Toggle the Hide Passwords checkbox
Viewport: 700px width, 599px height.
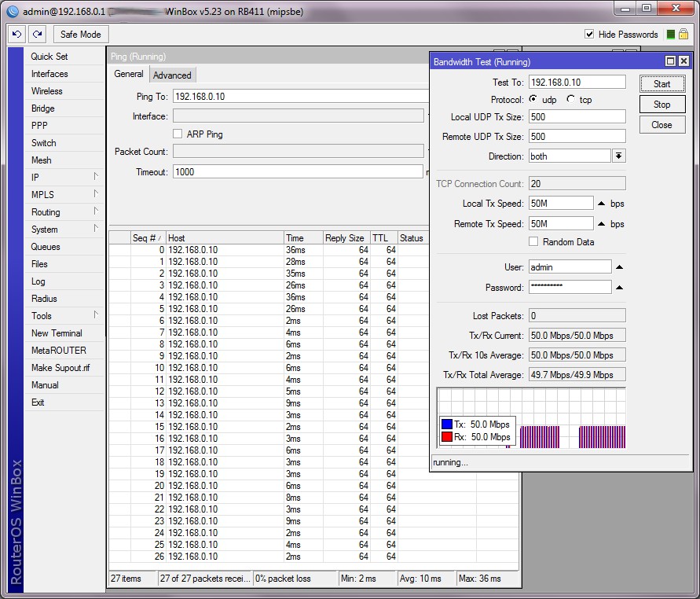pos(589,35)
